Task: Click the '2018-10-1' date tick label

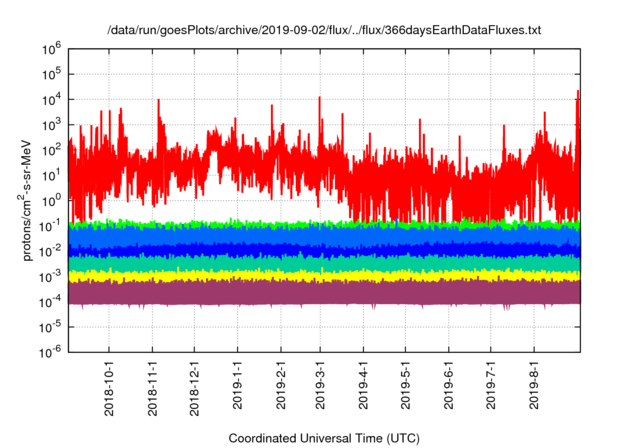Action: 109,388
